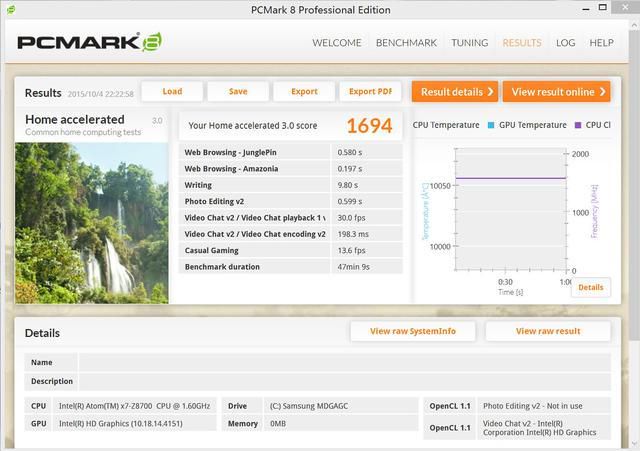Select Web Browsing - JunglePin row
Screen dimensions: 640x451
[291, 152]
